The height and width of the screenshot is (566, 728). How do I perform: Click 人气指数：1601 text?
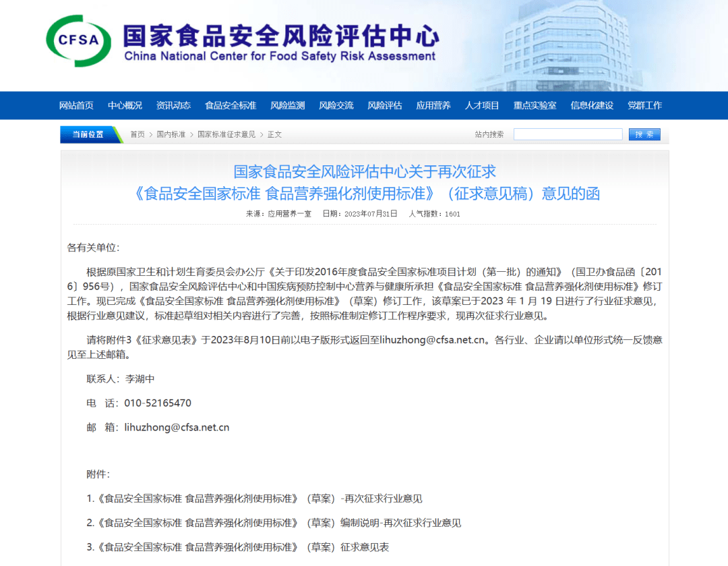tap(434, 214)
